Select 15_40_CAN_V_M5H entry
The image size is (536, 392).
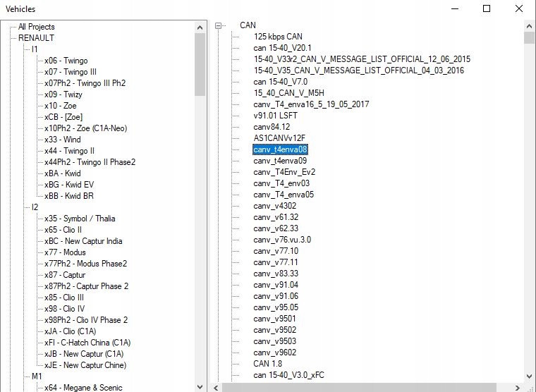point(289,93)
